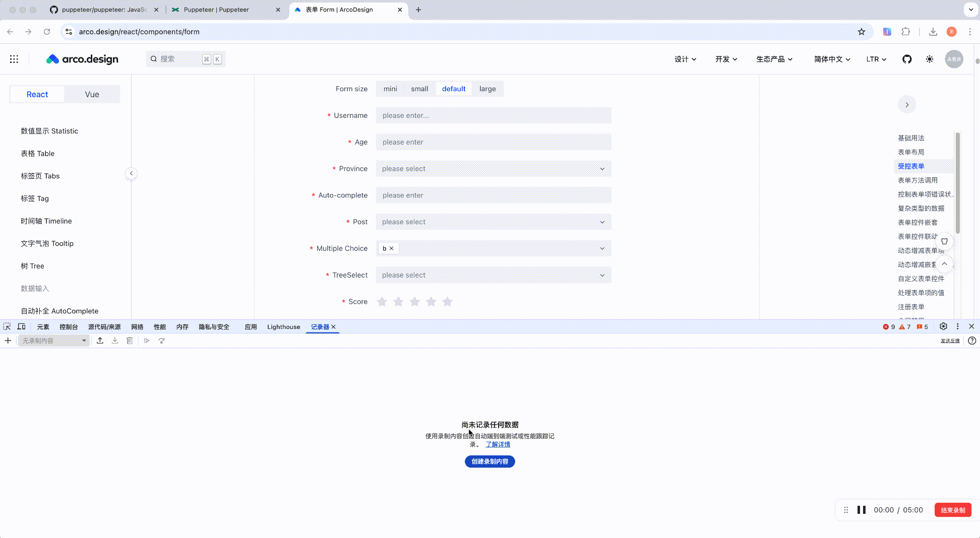Switch to the DevTools 控制台 tab
980x538 pixels.
click(x=69, y=327)
